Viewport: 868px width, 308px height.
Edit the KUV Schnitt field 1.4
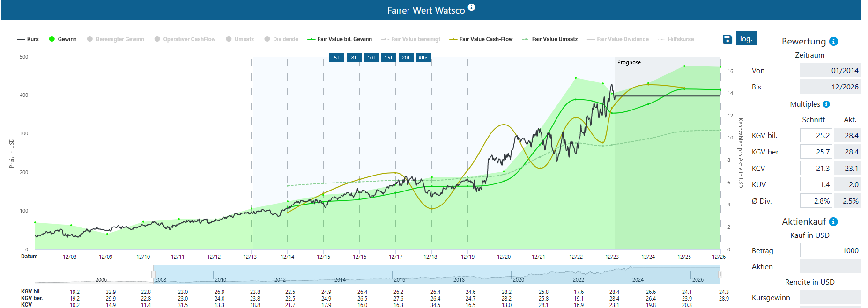coord(816,184)
